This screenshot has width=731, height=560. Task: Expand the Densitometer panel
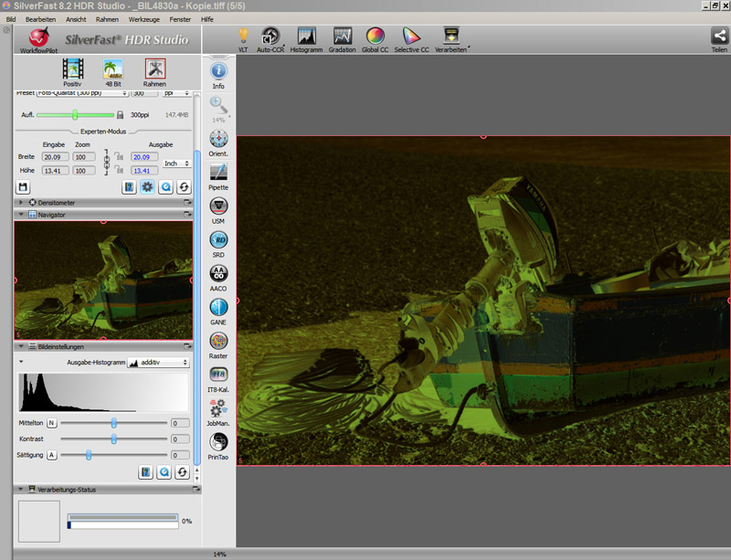(21, 202)
